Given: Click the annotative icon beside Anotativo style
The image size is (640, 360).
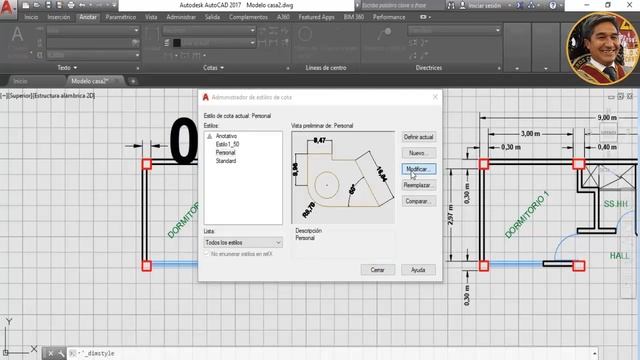Looking at the screenshot, I should [209, 136].
